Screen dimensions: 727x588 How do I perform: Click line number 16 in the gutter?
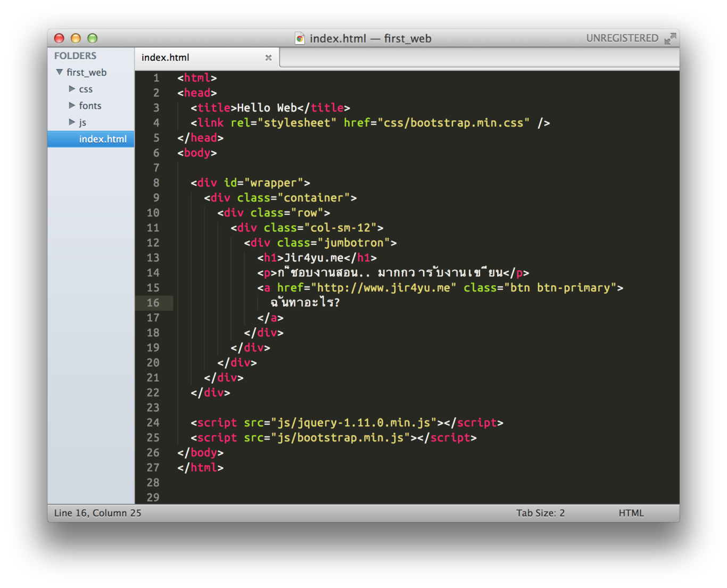tap(153, 303)
